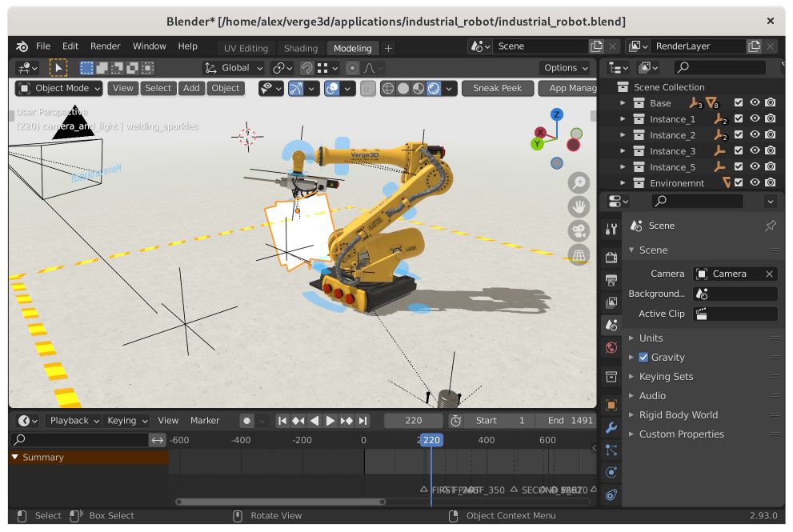Viewport: 793px width, 532px height.
Task: Switch to UV Editing workspace tab
Action: 246,49
